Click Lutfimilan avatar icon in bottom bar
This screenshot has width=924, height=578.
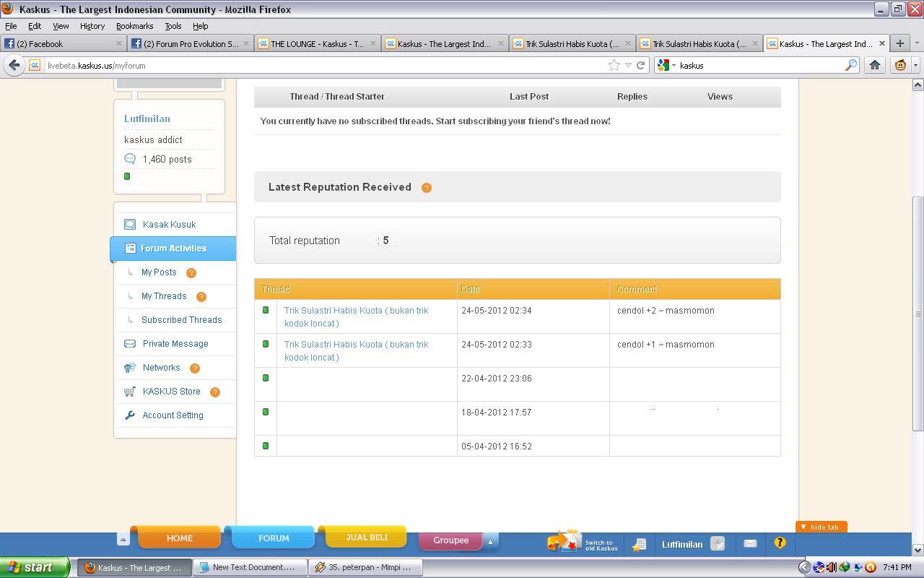[717, 544]
